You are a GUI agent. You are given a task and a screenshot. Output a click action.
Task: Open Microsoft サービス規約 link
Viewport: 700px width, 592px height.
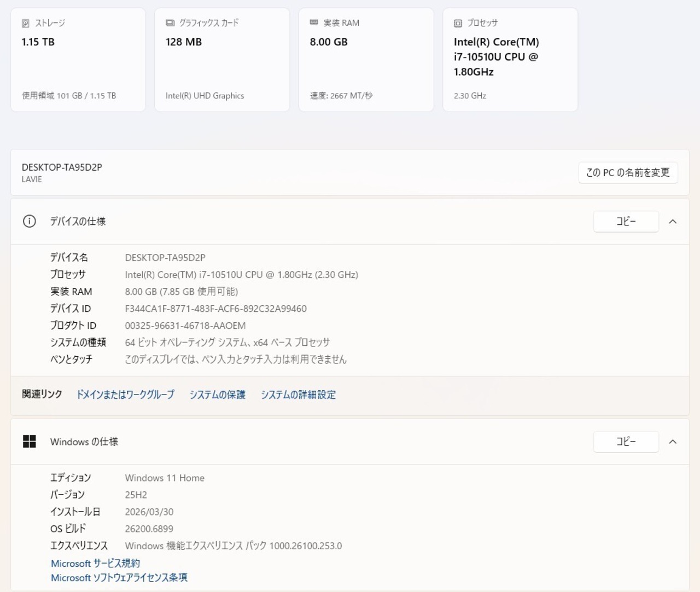95,563
